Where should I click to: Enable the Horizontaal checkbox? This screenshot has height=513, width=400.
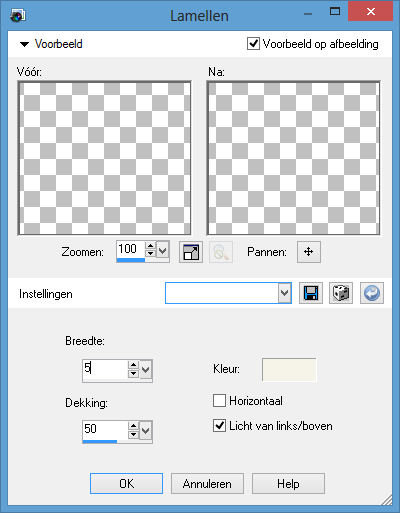coord(219,401)
